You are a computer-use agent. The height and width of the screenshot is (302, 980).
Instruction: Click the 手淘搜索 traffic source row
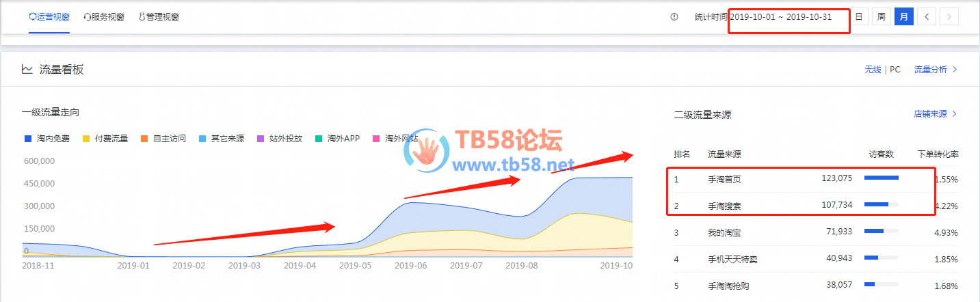[x=815, y=206]
